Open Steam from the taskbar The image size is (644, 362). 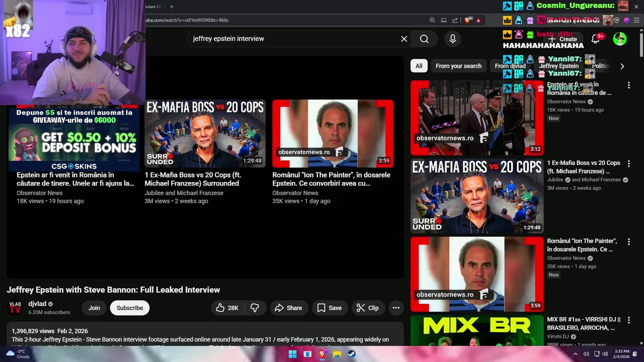pos(352,354)
